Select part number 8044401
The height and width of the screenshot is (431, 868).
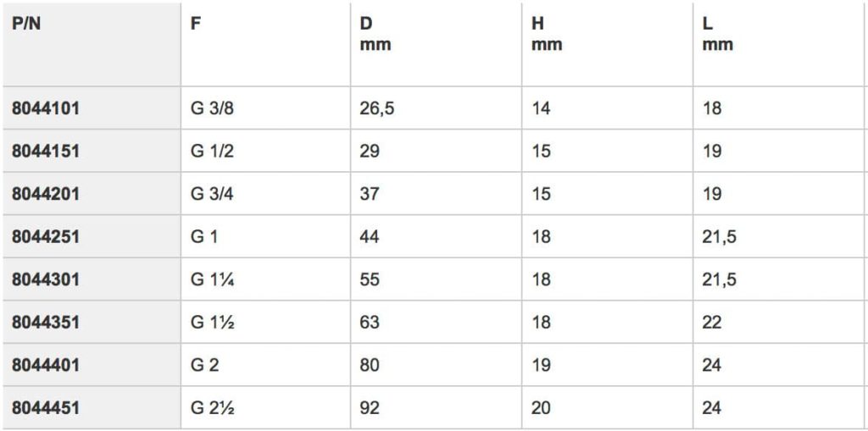46,365
